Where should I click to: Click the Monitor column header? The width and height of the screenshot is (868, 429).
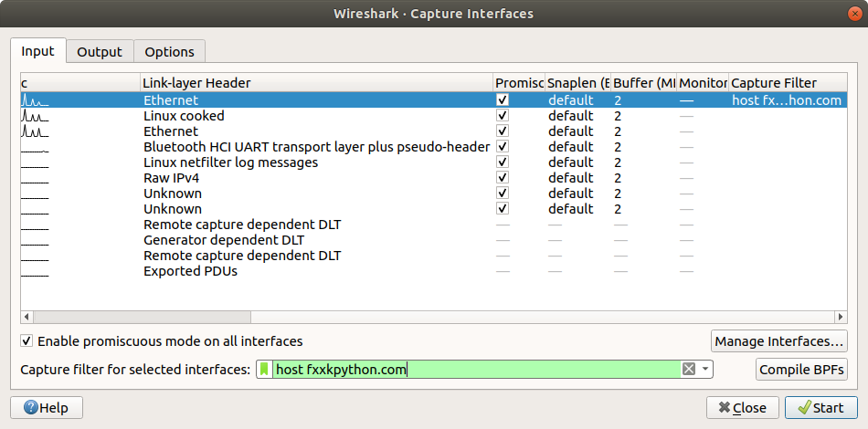coord(703,83)
